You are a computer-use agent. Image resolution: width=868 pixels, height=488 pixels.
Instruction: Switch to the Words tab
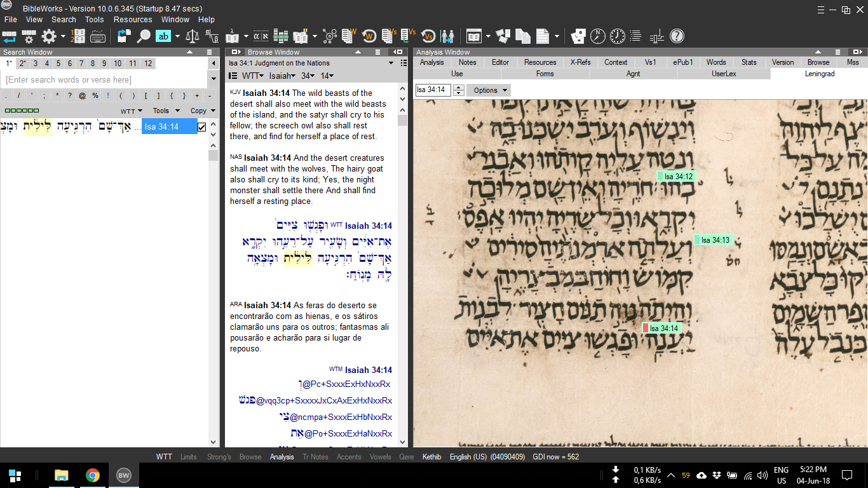716,62
